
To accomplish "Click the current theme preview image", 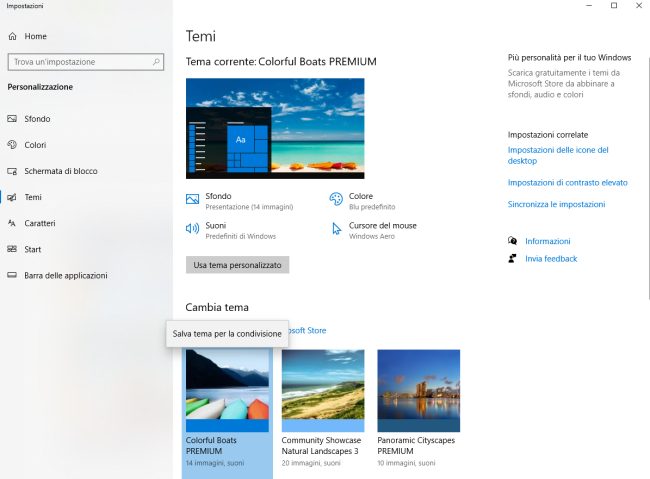I will click(275, 129).
